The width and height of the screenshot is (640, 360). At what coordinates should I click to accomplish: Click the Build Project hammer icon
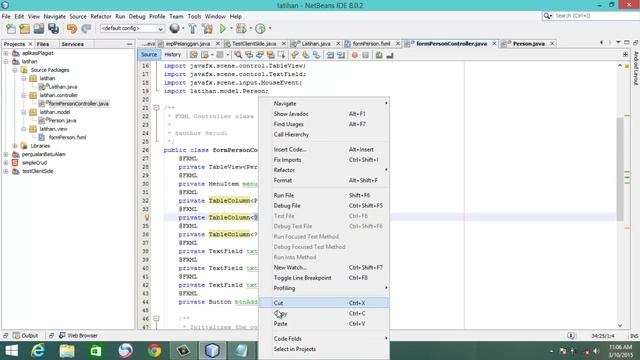pyautogui.click(x=193, y=29)
